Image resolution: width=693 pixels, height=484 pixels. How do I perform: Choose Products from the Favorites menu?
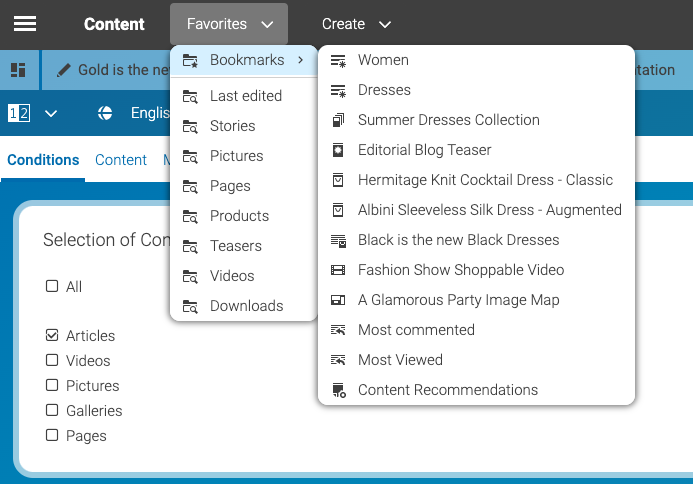[239, 216]
